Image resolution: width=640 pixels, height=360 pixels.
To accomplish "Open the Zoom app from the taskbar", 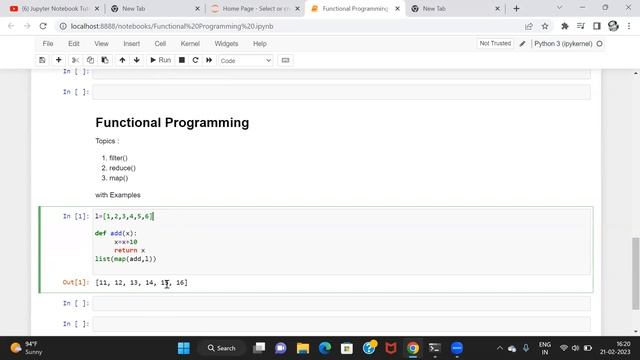I will [x=457, y=348].
